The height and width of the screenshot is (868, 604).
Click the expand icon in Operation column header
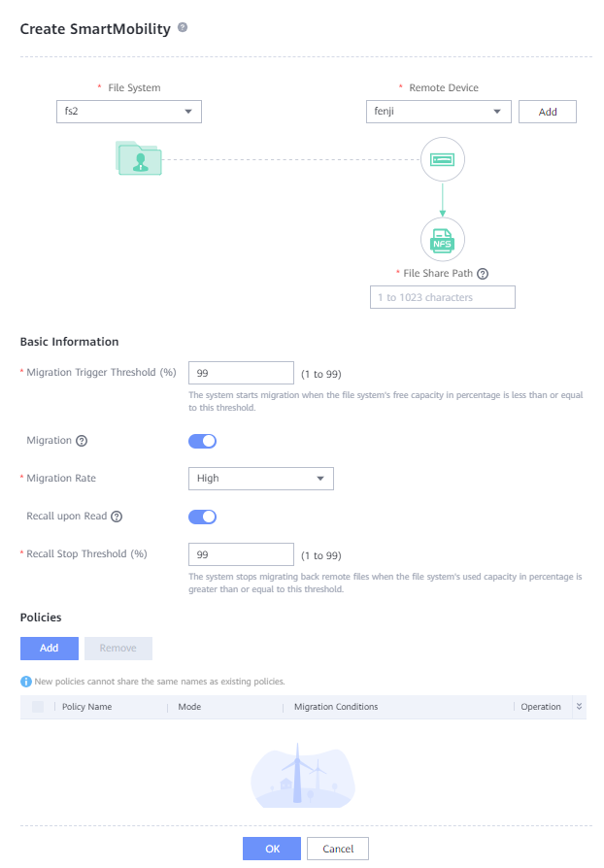(580, 707)
